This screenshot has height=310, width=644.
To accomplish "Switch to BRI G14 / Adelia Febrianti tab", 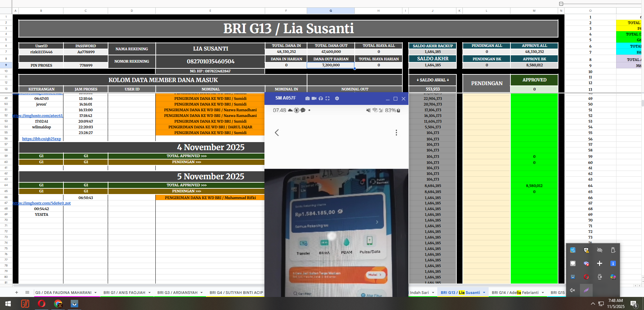I will tap(515, 293).
